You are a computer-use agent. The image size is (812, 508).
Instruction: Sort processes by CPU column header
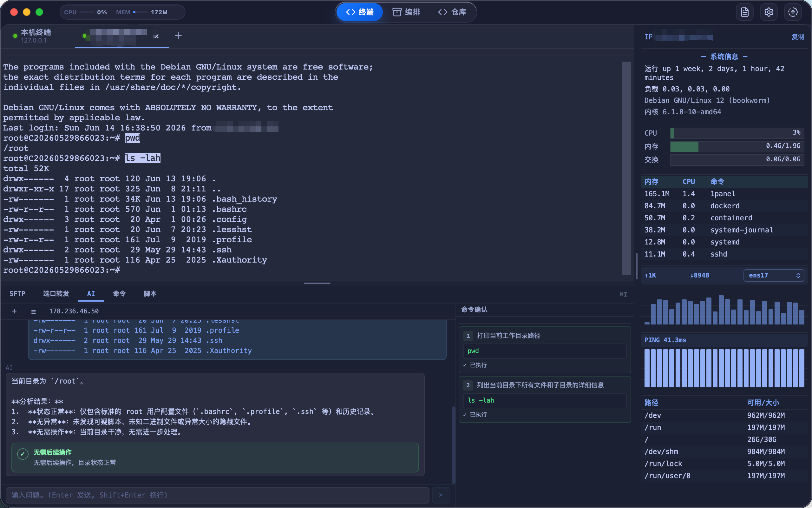point(689,182)
